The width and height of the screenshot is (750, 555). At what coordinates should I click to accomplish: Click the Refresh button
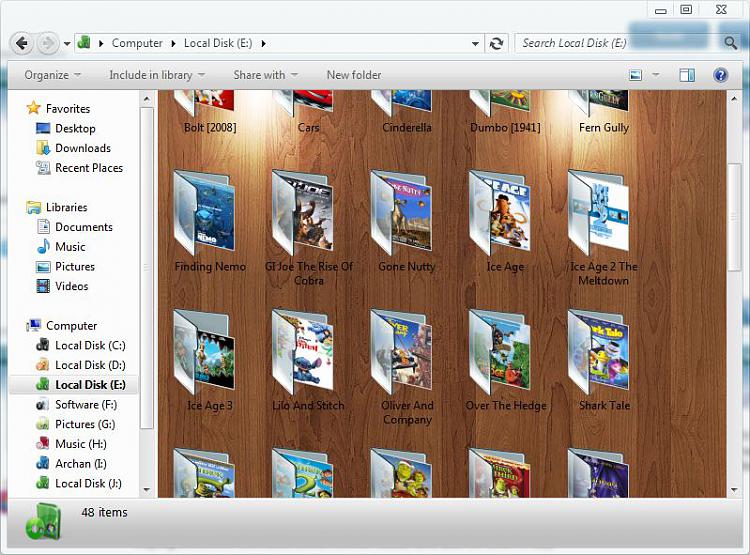click(496, 44)
